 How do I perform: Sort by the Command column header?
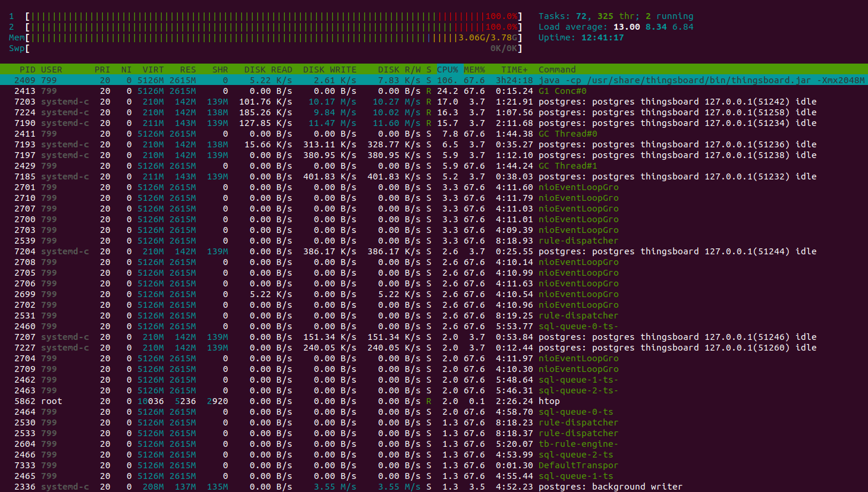pos(556,70)
